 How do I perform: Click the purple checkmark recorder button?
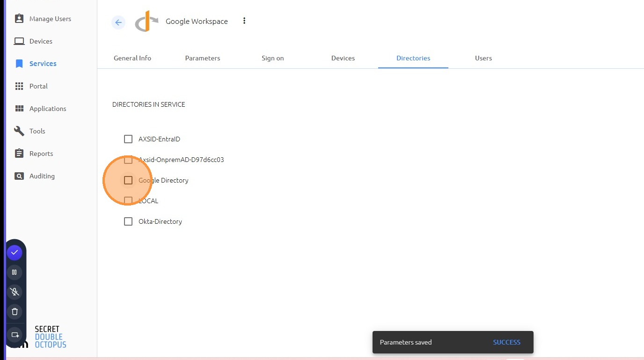tap(15, 252)
